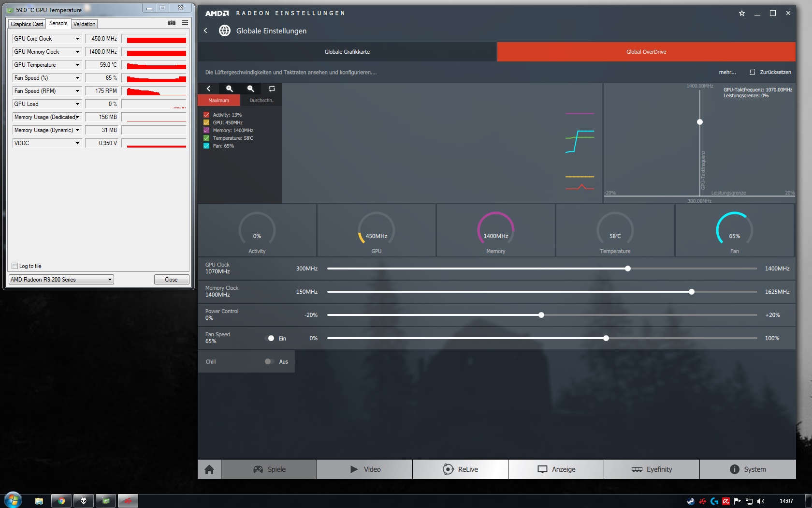Click the Fan 65% gauge

pyautogui.click(x=734, y=230)
